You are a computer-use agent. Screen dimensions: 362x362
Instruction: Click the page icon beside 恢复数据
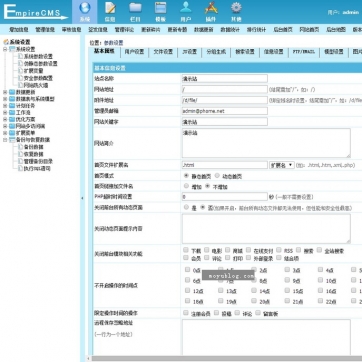click(21, 154)
